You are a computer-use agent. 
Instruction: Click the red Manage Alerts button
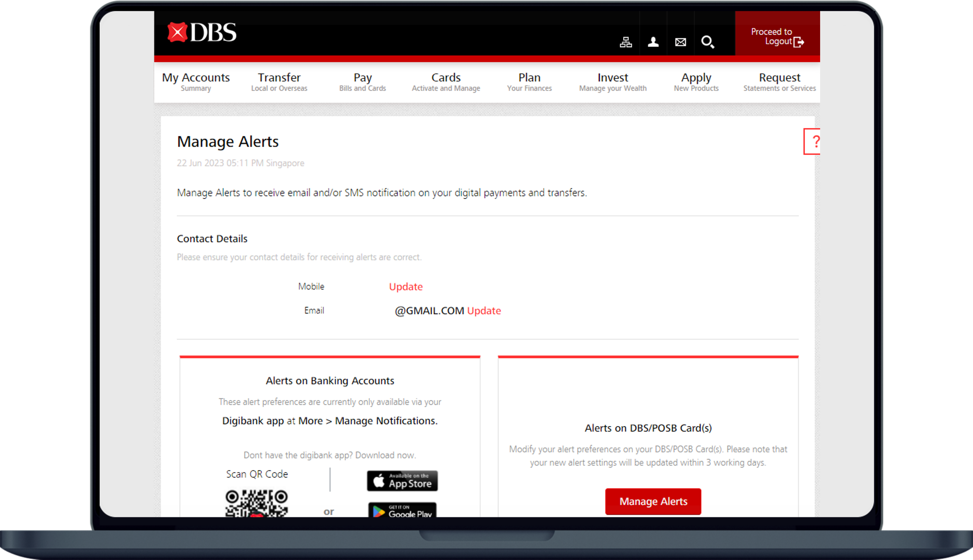pos(653,502)
